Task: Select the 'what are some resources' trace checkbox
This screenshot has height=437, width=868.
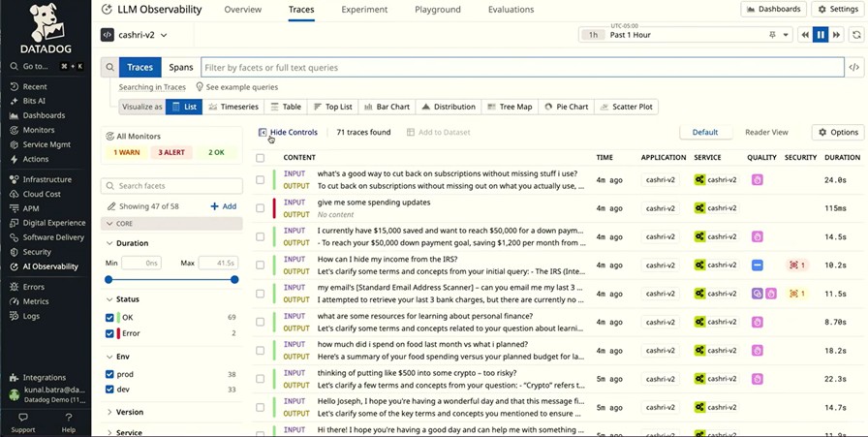Action: (x=261, y=322)
